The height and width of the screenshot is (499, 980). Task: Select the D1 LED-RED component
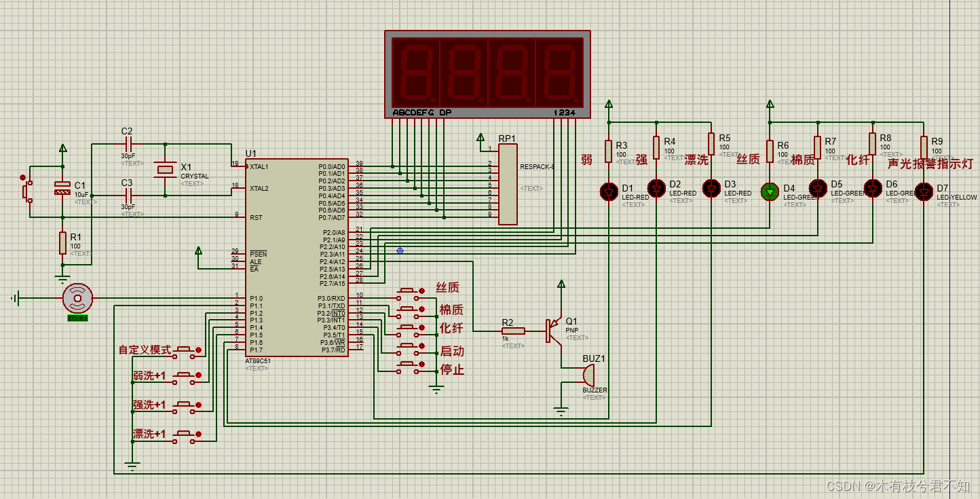click(x=608, y=191)
